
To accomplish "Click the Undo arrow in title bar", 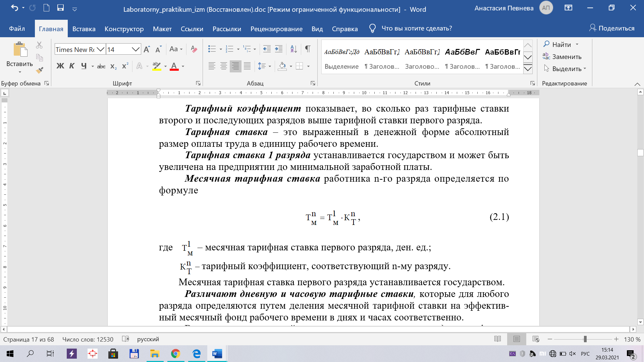I will coord(14,8).
